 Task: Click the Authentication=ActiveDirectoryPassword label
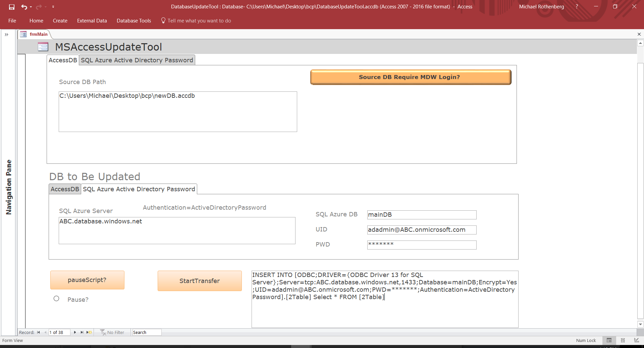(x=205, y=208)
